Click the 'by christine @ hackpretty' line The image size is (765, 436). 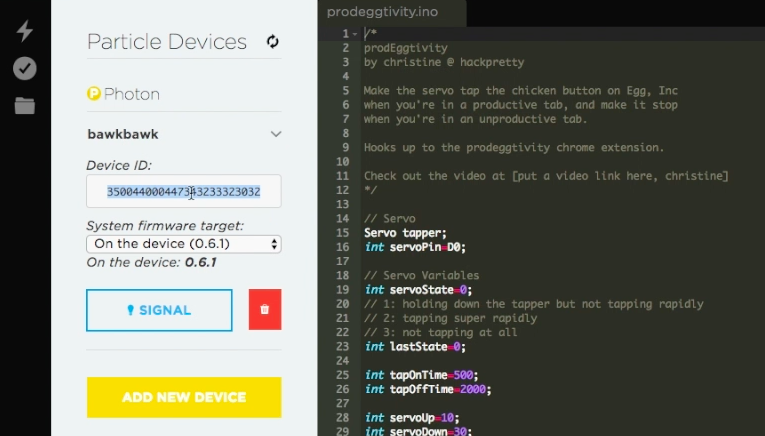[444, 62]
